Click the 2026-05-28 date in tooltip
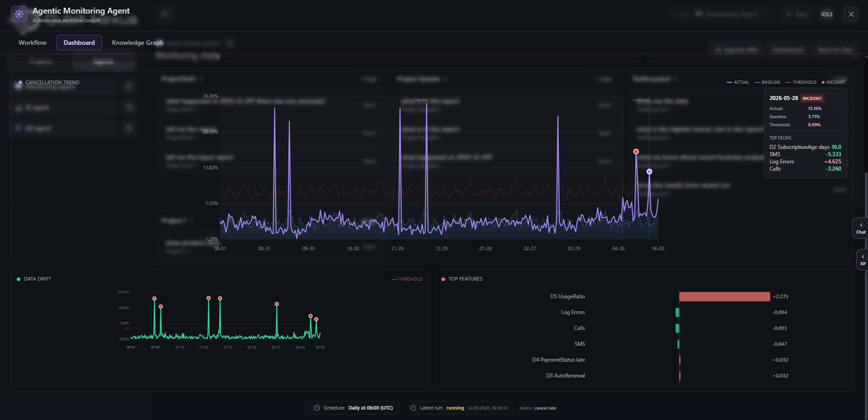The image size is (868, 420). [x=784, y=98]
